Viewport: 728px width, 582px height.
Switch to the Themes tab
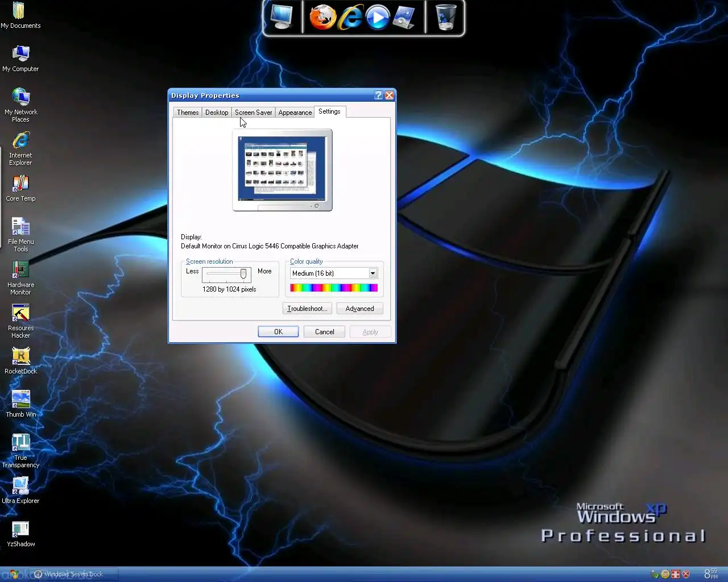(188, 113)
